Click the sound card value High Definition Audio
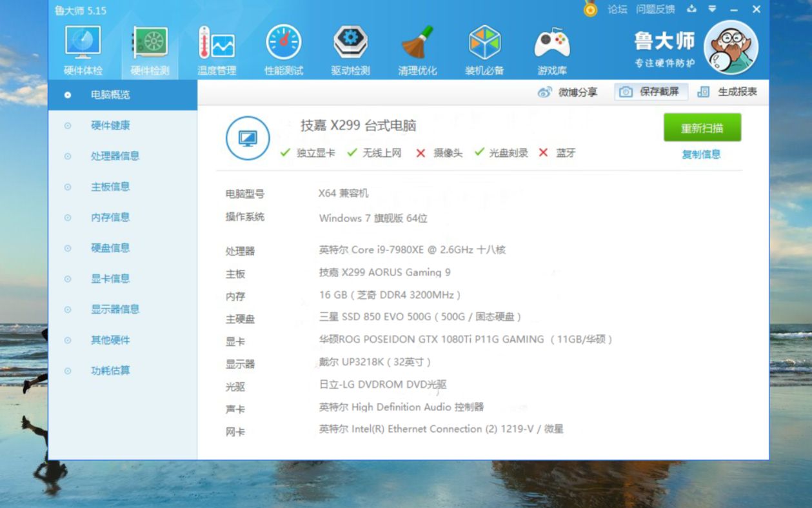The height and width of the screenshot is (508, 812). tap(401, 407)
